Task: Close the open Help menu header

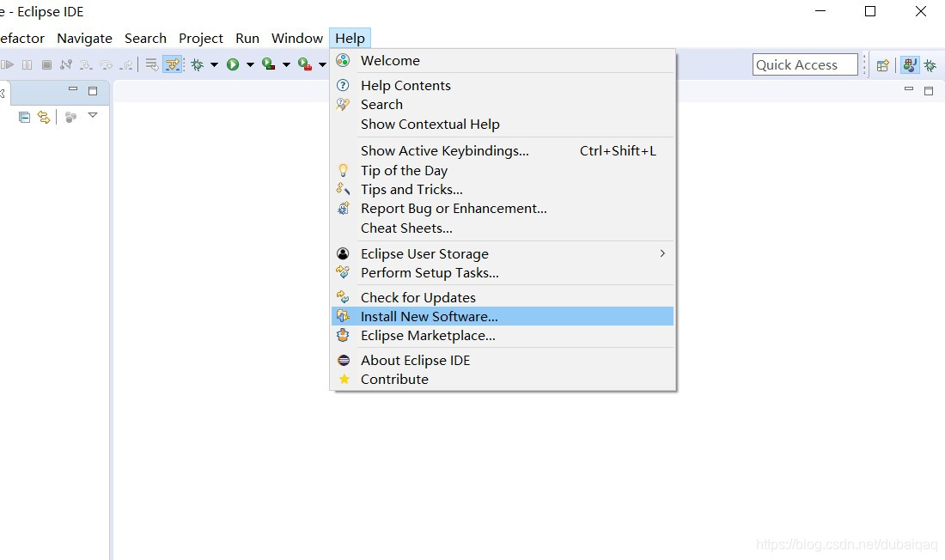Action: (x=350, y=38)
